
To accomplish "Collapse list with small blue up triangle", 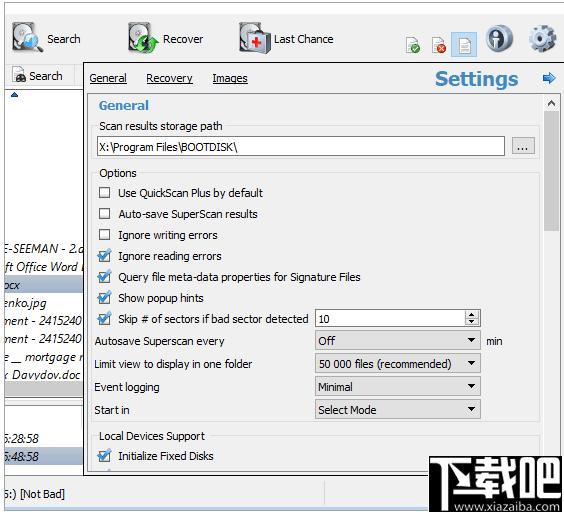I will 14,95.
